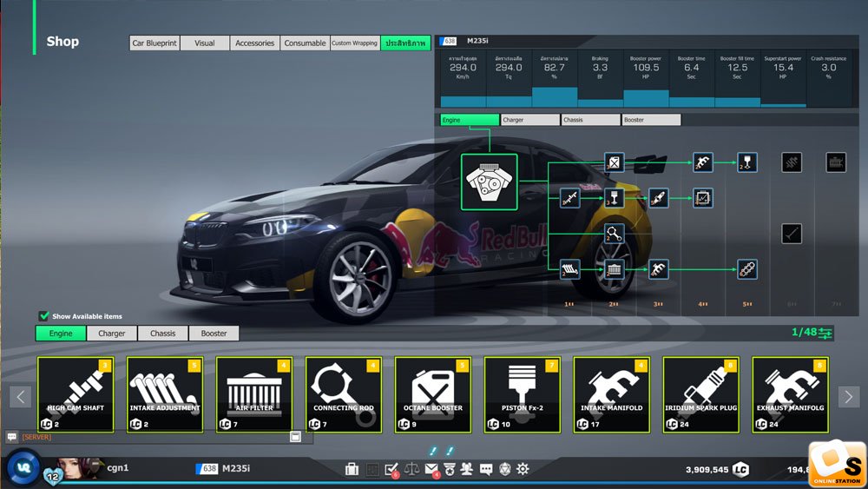The width and height of the screenshot is (868, 489).
Task: Click the chat bubble icon beside [SERVER]
Action: tap(11, 437)
